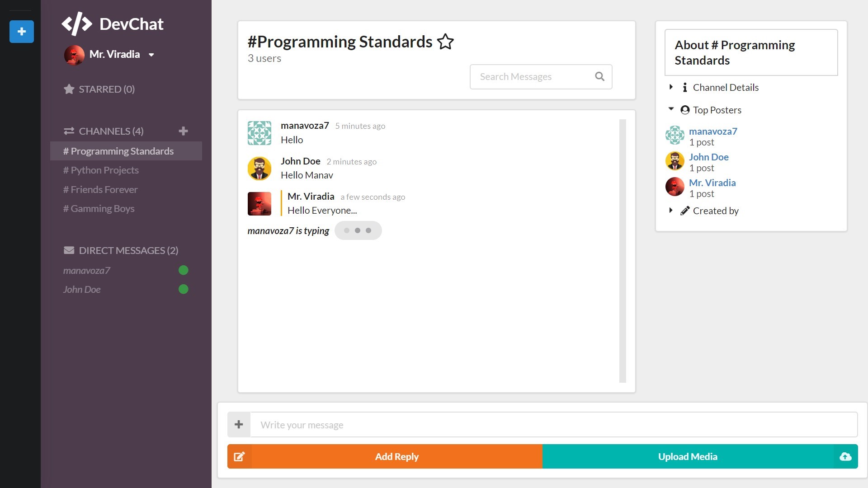Toggle online status for manavoza7
This screenshot has width=868, height=488.
coord(184,270)
